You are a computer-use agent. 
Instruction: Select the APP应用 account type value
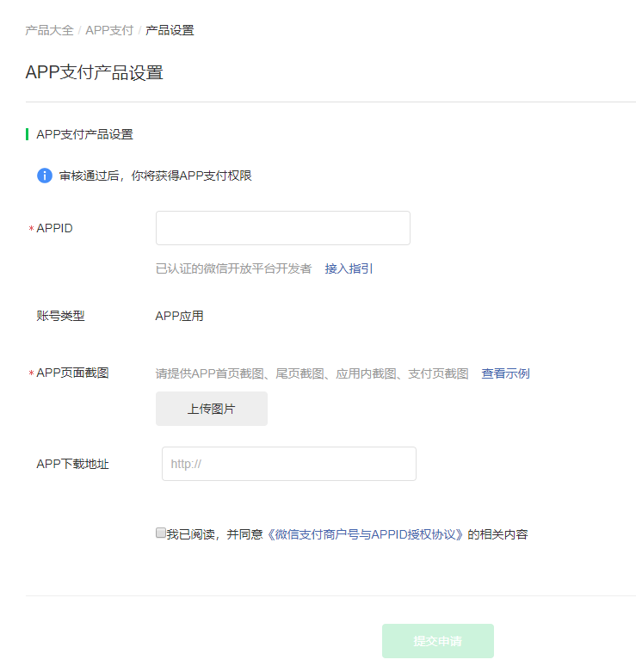(x=179, y=317)
